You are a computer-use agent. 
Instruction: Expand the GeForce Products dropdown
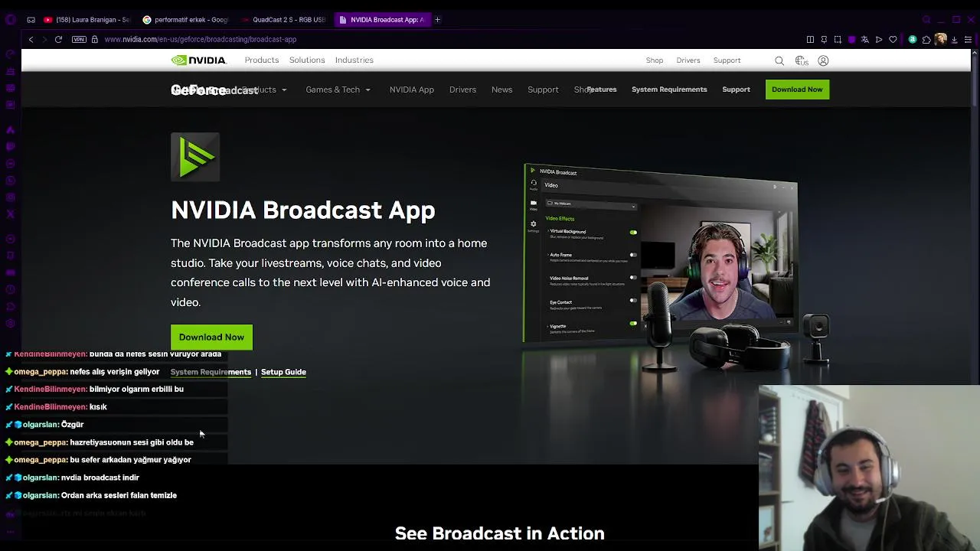pos(264,90)
